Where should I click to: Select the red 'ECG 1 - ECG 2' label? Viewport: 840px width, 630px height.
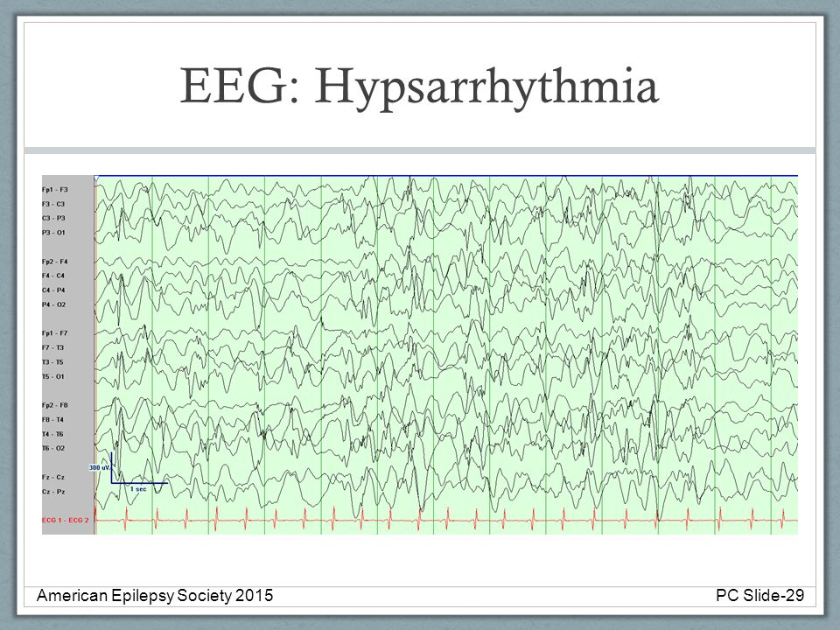(x=66, y=520)
